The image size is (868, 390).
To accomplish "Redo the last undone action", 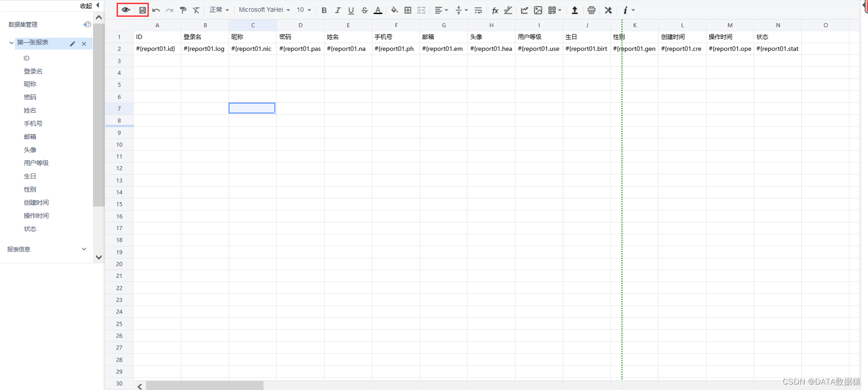I will tap(169, 10).
